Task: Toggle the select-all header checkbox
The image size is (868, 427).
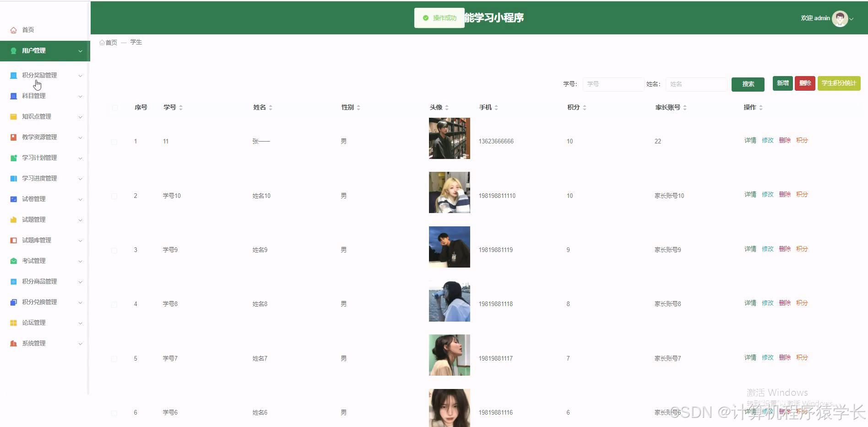Action: [x=115, y=108]
